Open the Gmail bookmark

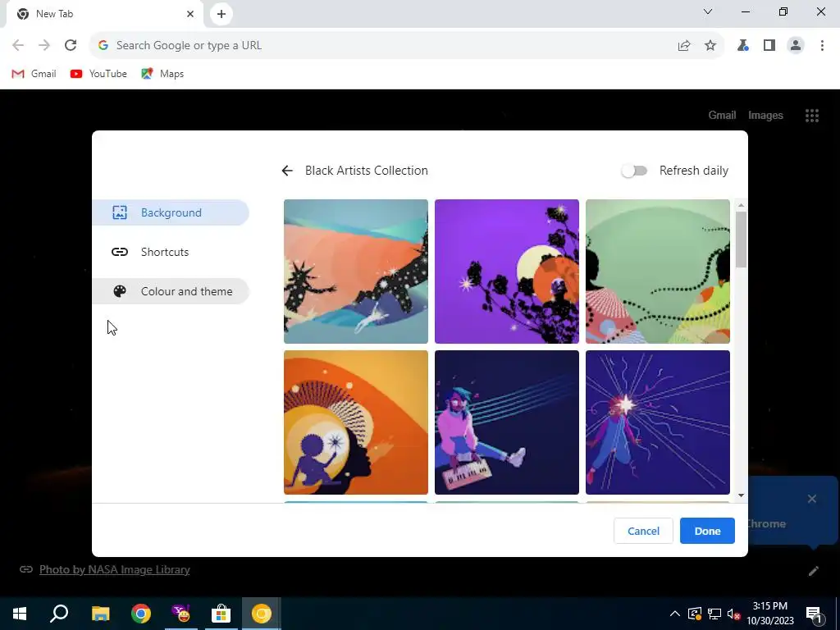coord(34,74)
